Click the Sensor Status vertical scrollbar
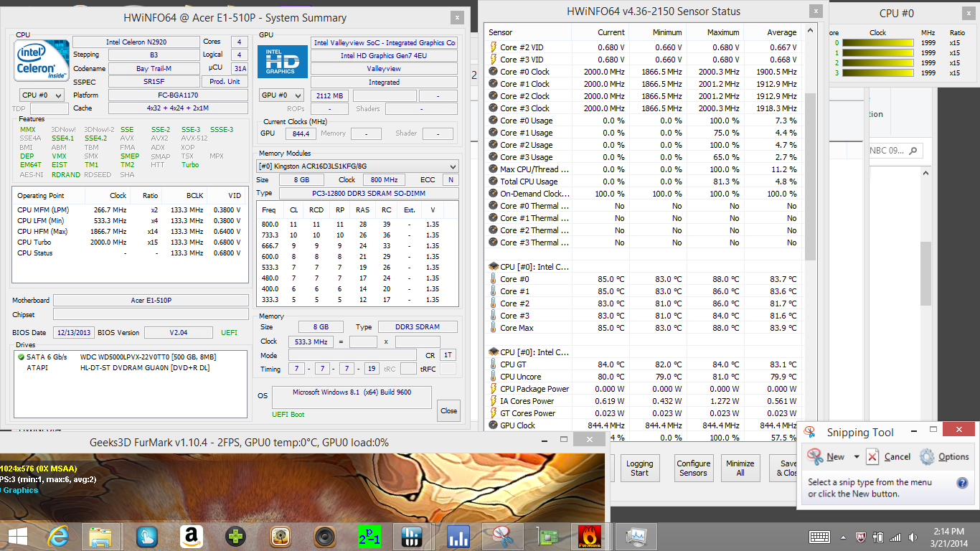 click(x=811, y=176)
